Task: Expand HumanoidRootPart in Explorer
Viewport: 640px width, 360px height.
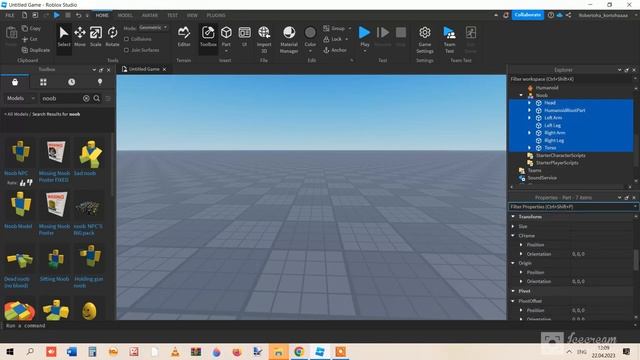Action: [x=529, y=110]
